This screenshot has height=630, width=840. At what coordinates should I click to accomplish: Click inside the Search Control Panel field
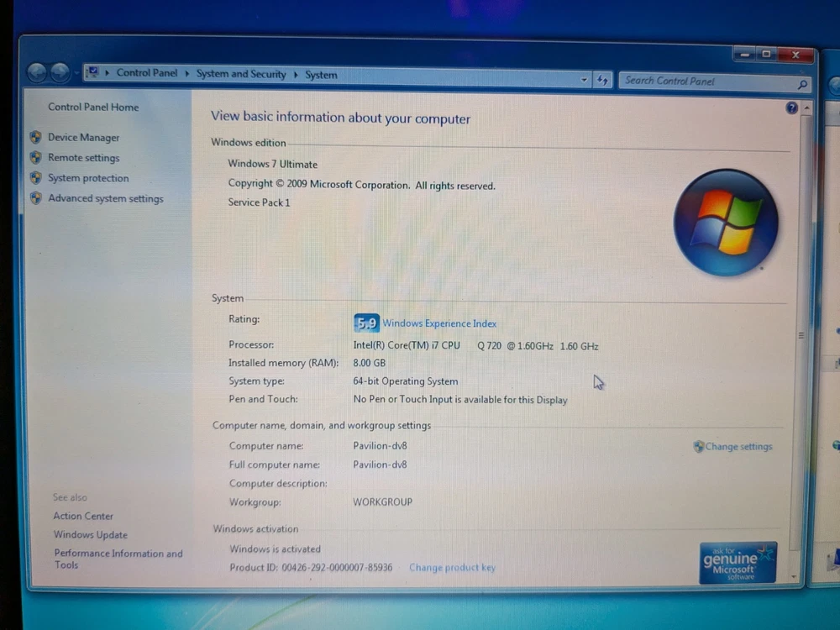coord(706,81)
